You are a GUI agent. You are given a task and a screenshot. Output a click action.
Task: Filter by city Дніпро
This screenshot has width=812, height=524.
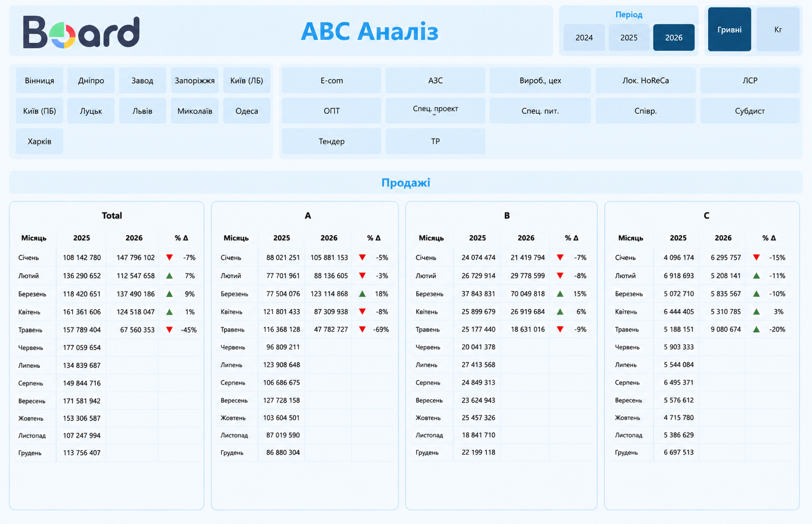[x=91, y=81]
